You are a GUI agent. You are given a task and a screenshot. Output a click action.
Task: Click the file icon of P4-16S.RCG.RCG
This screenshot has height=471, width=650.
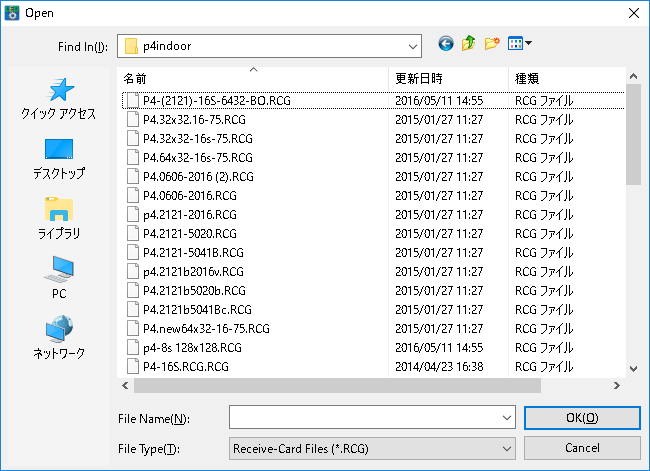click(x=133, y=367)
